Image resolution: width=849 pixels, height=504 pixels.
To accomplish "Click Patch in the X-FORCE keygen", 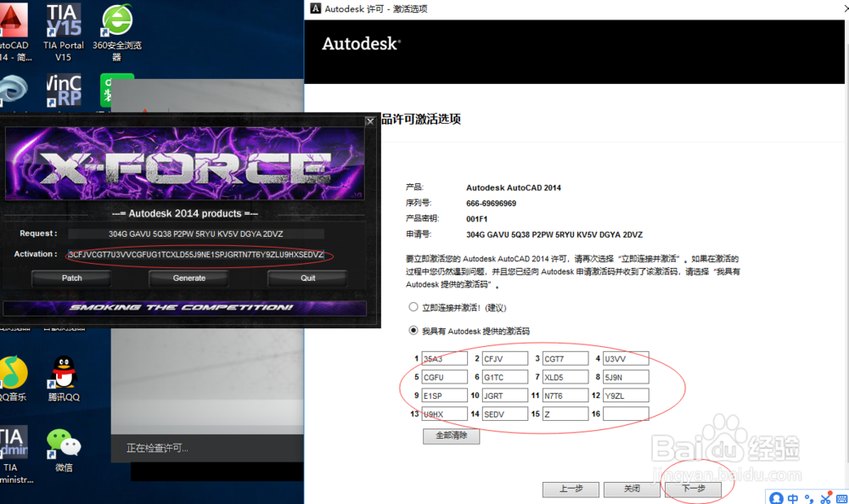I will coord(71,277).
